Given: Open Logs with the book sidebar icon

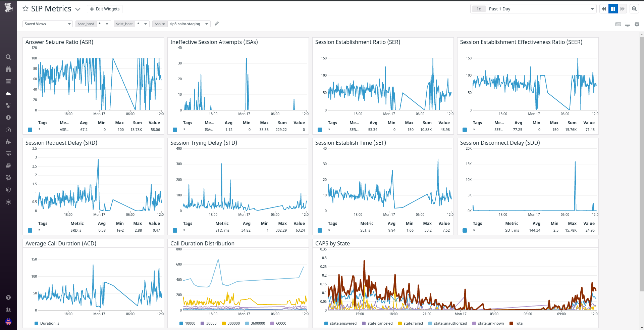Looking at the screenshot, I should [8, 166].
